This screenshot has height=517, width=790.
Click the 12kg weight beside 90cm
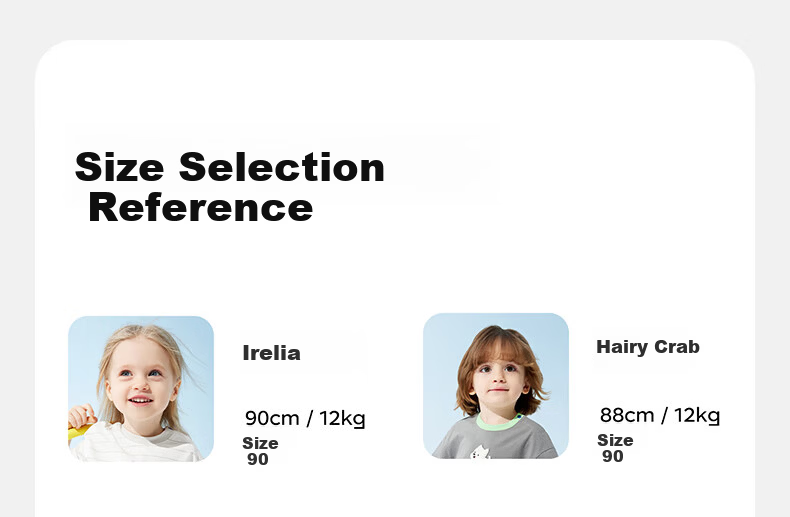342,418
